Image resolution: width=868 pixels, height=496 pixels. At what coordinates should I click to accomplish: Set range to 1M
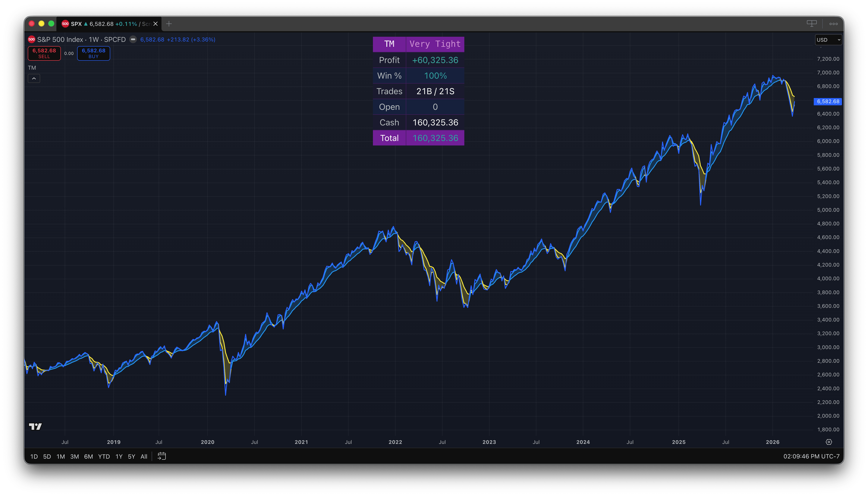pyautogui.click(x=61, y=456)
